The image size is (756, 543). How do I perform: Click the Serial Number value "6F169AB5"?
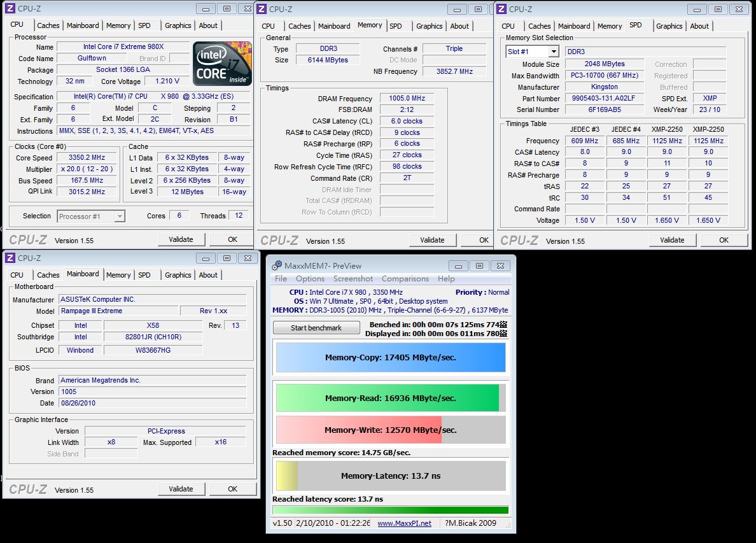pyautogui.click(x=604, y=109)
